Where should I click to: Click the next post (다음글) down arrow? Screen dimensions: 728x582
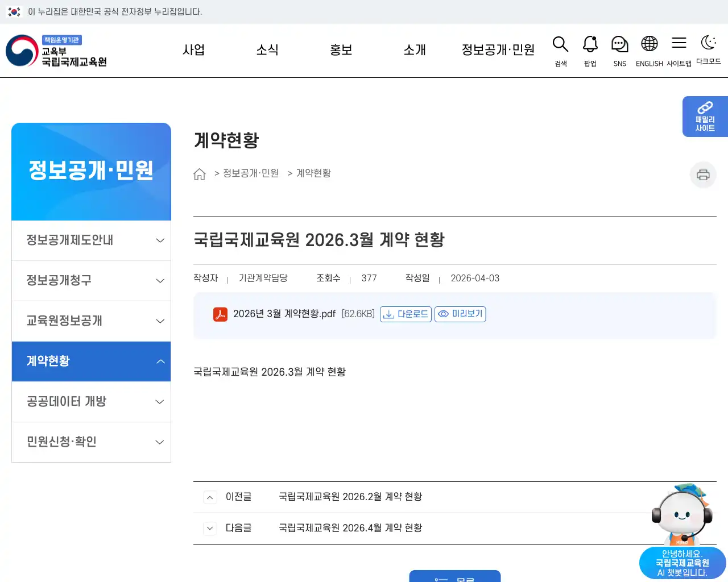point(210,529)
